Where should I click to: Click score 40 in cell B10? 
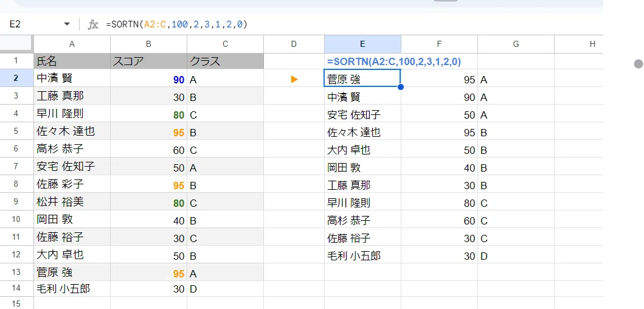tap(148, 221)
